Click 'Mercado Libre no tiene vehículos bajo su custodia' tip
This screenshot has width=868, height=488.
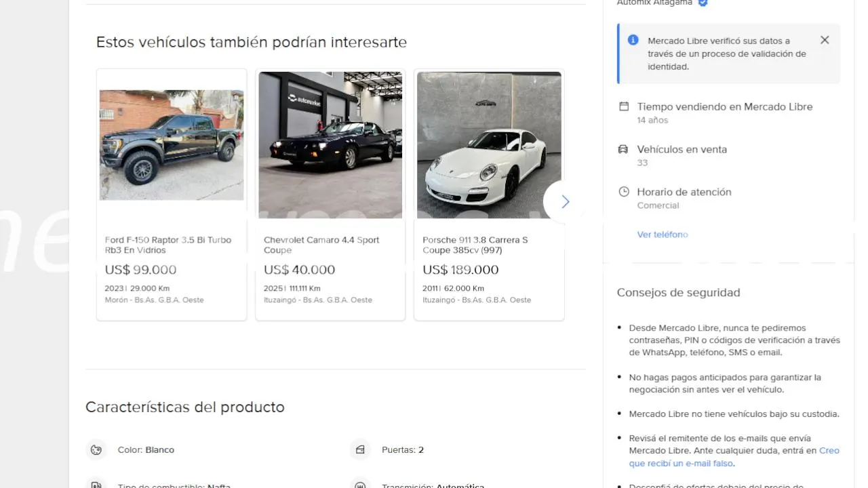pos(734,414)
